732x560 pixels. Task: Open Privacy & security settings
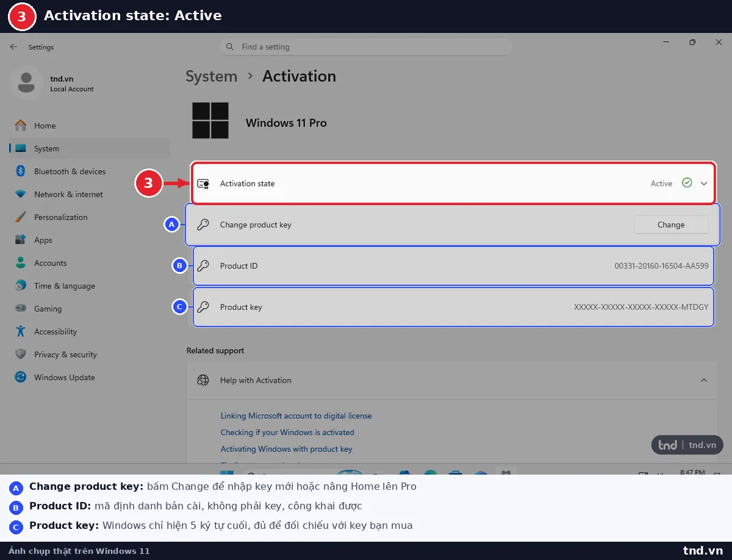pyautogui.click(x=89, y=354)
